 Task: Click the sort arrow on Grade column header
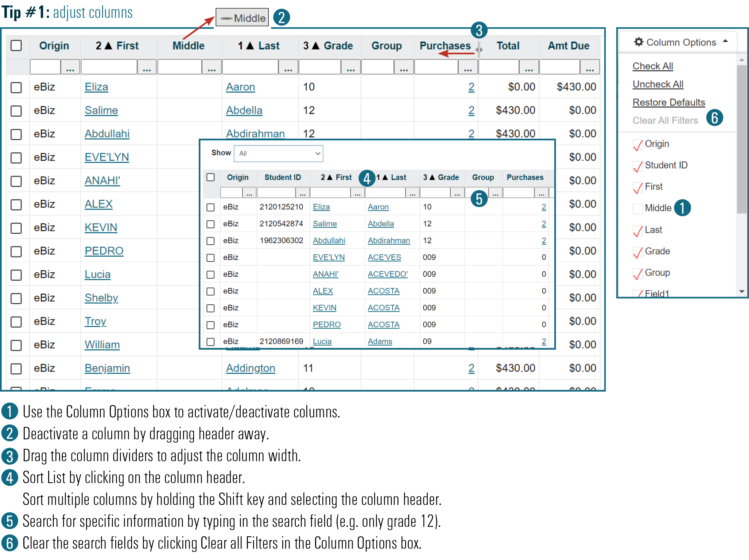click(316, 46)
